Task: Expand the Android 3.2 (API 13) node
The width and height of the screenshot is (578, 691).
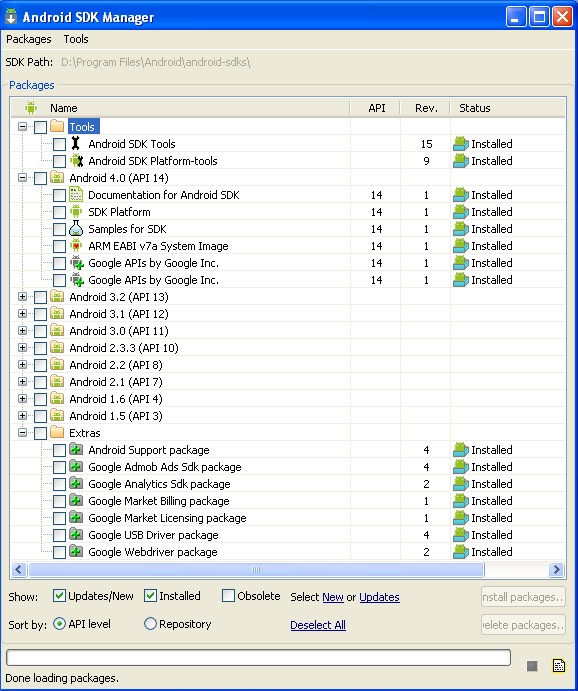Action: (x=22, y=297)
